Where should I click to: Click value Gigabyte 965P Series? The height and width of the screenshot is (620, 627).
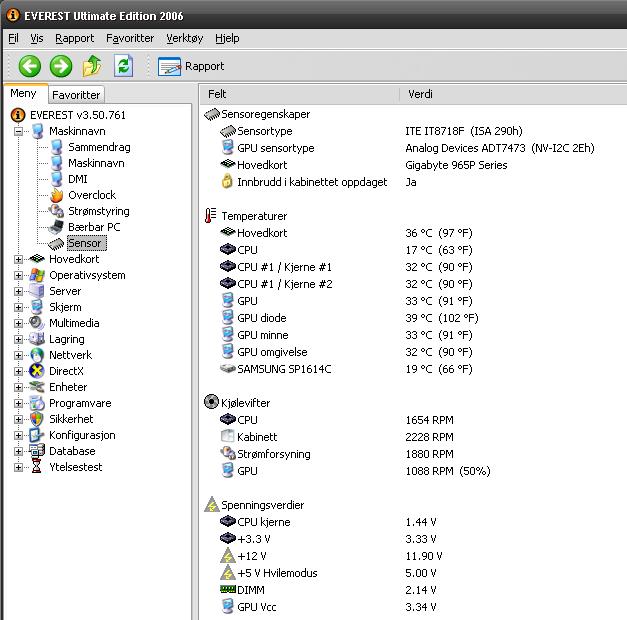click(x=456, y=165)
